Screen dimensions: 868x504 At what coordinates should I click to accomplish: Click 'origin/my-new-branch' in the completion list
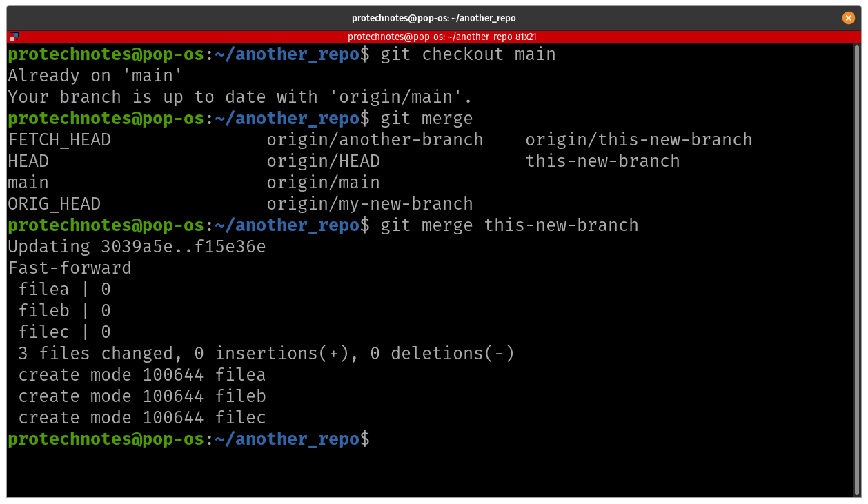click(x=370, y=204)
